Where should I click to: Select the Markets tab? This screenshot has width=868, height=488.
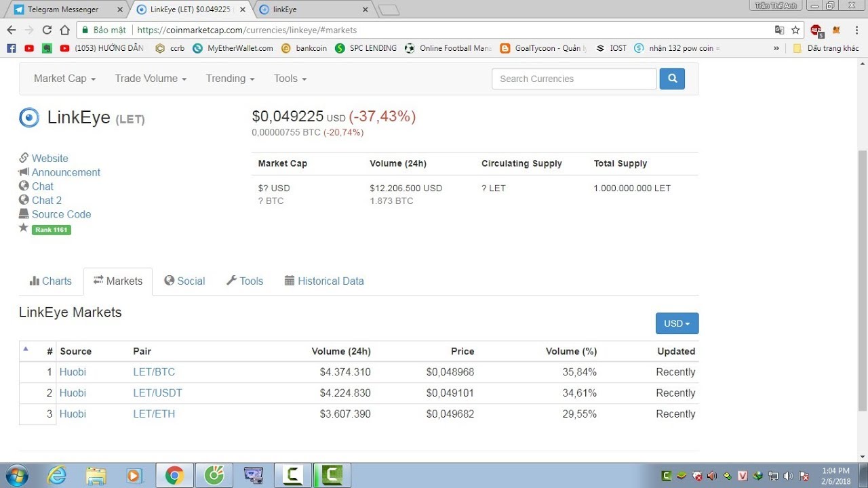(x=118, y=281)
